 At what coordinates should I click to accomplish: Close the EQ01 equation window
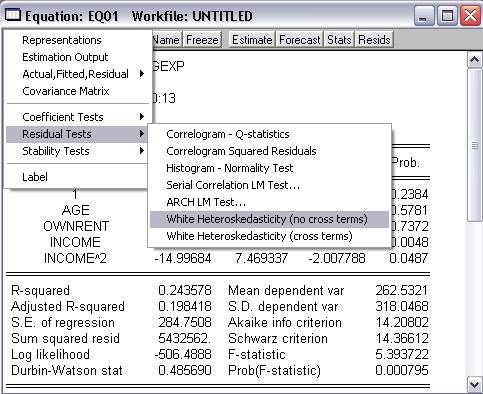tap(470, 16)
